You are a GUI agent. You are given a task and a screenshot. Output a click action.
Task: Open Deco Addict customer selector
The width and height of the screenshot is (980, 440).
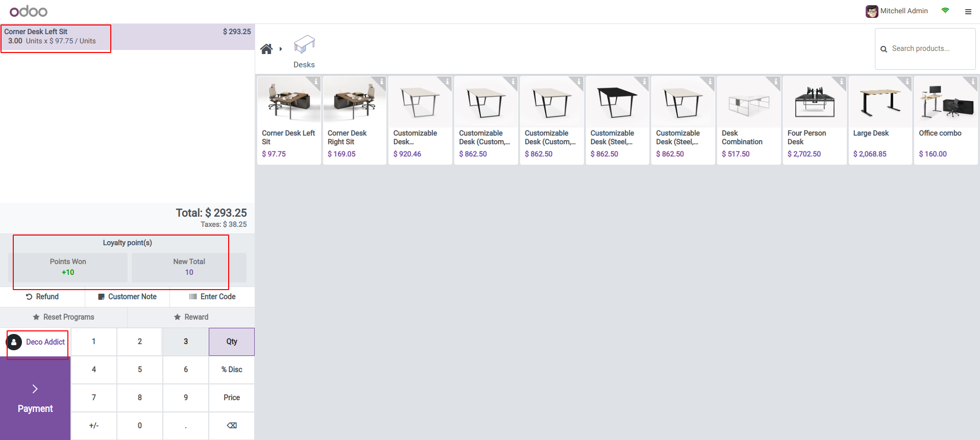point(36,342)
